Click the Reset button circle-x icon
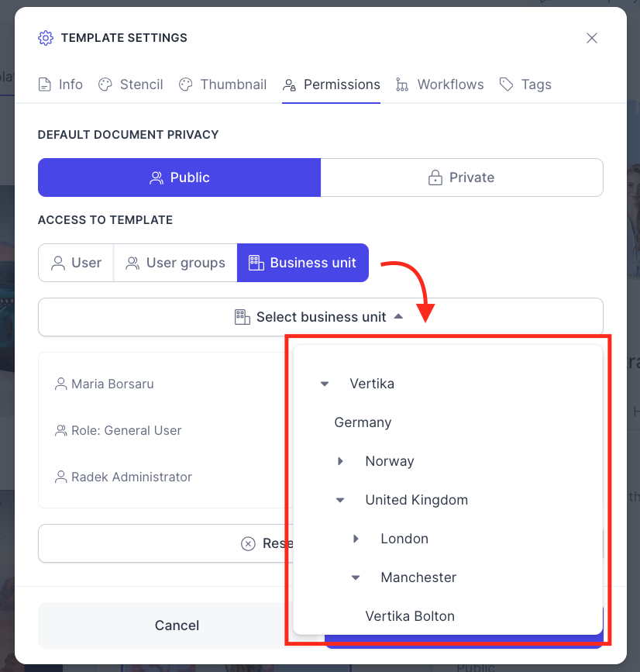Screen dimensions: 640x672 tap(248, 543)
